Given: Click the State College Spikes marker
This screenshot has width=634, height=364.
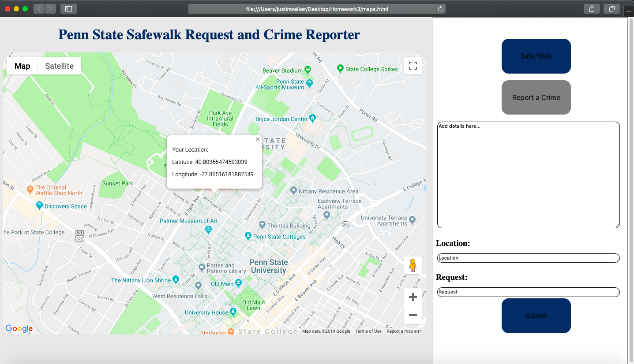Looking at the screenshot, I should coord(340,68).
